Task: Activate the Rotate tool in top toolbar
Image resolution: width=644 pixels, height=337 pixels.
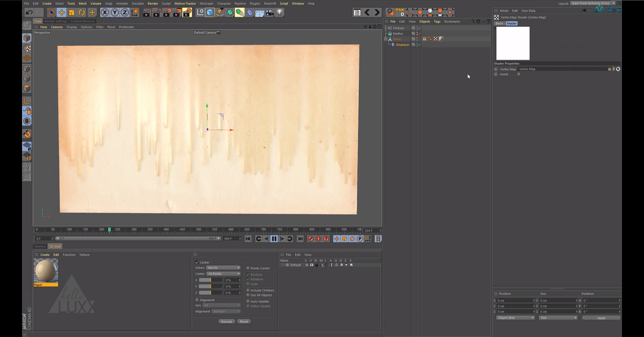Action: tap(82, 13)
